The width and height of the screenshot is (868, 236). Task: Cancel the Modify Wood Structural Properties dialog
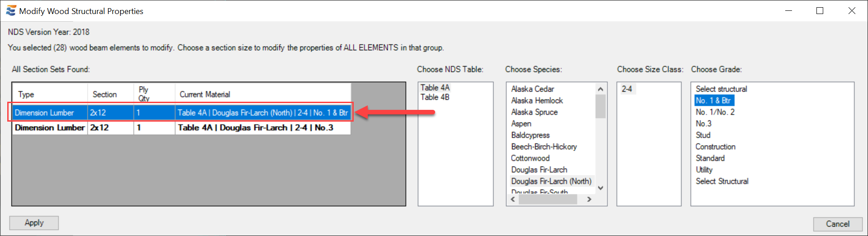(x=837, y=224)
